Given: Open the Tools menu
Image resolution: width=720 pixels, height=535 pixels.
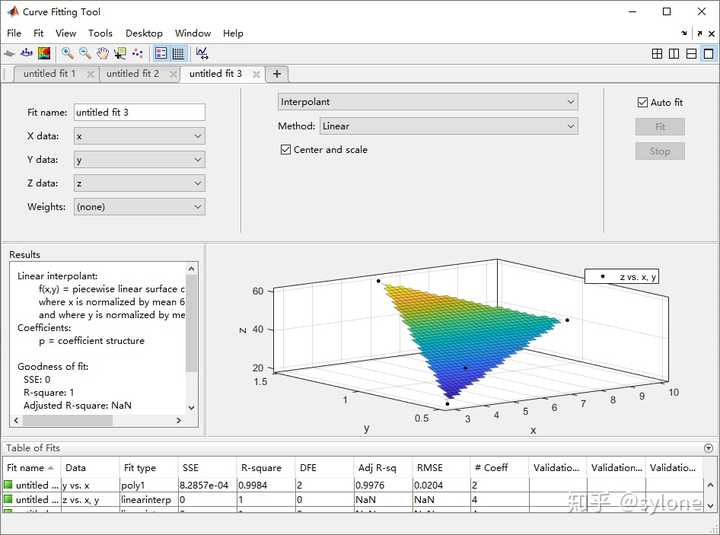Looking at the screenshot, I should coord(100,33).
